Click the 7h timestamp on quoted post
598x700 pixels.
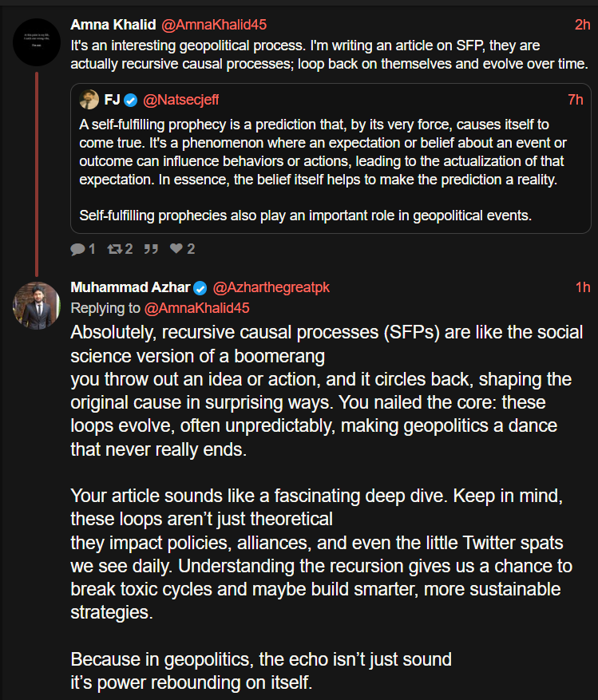click(x=575, y=100)
